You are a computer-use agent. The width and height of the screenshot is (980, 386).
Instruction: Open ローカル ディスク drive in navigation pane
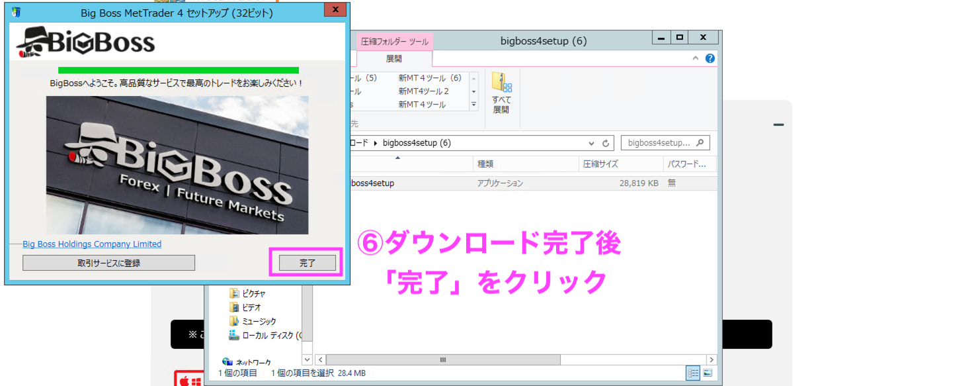click(x=267, y=335)
